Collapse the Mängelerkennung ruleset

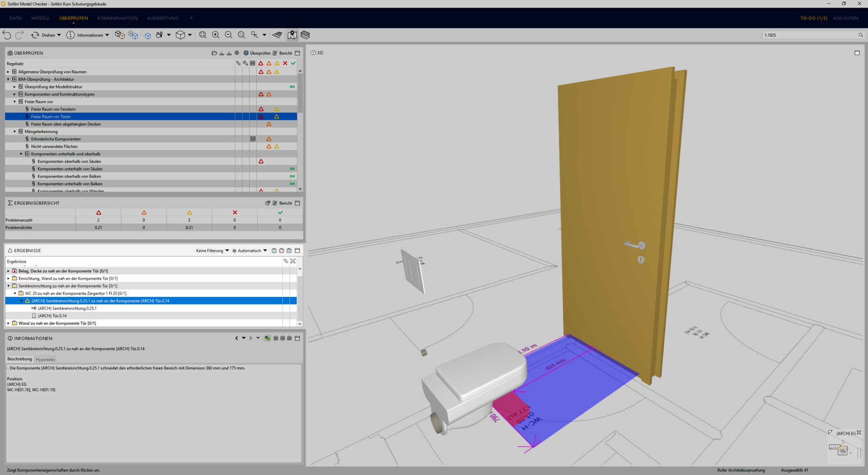click(15, 132)
